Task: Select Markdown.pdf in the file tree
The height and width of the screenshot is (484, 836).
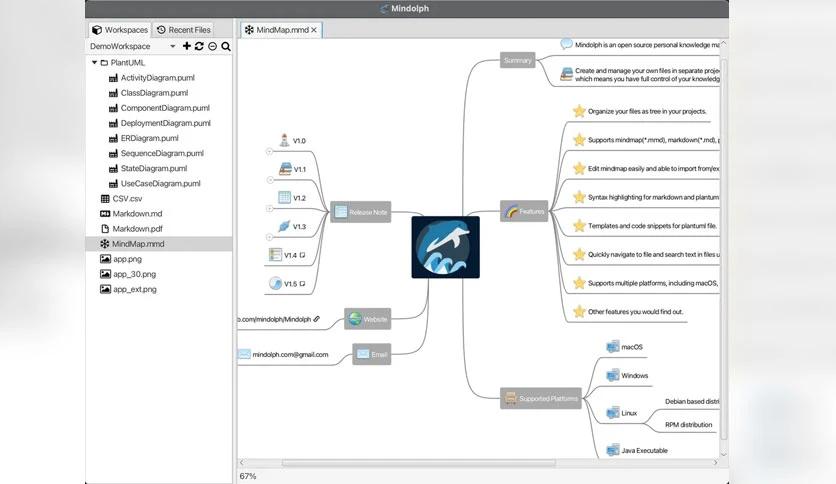Action: tap(132, 229)
